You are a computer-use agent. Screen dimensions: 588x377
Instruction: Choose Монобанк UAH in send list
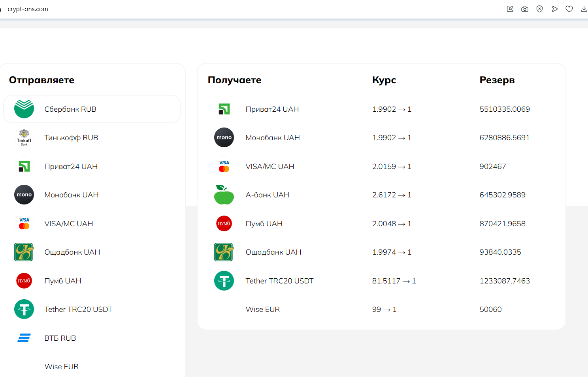pos(92,195)
